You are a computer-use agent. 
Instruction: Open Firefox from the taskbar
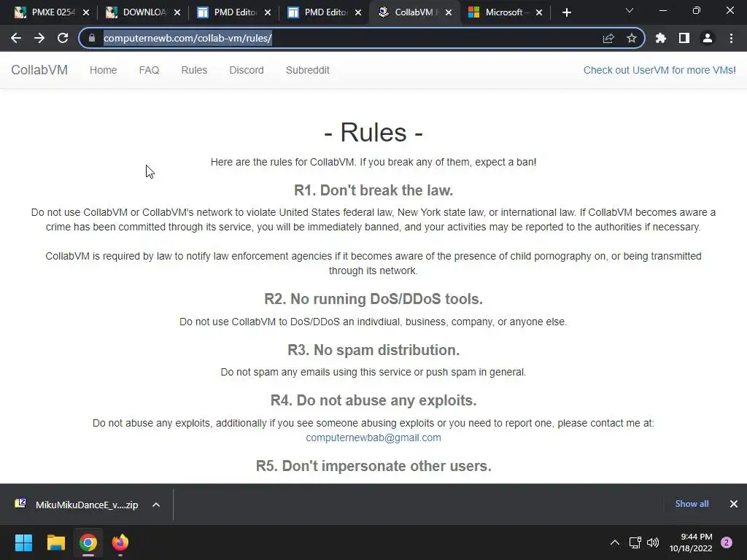coord(120,542)
